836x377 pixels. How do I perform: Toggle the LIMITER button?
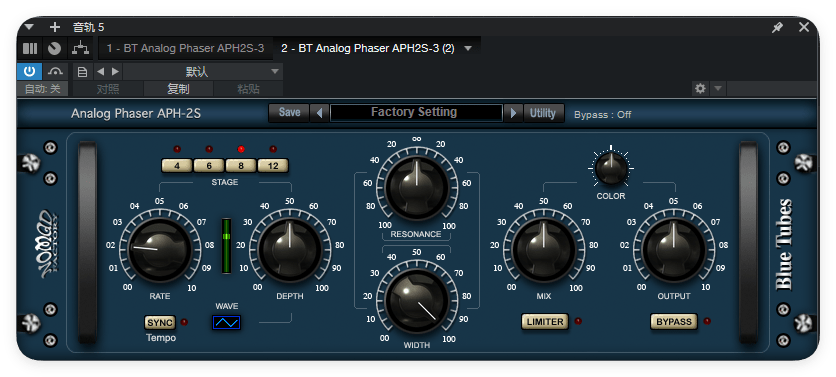(x=545, y=322)
